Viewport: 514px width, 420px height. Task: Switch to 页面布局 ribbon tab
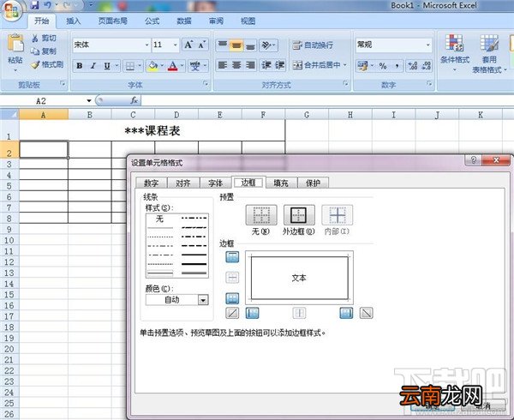112,21
